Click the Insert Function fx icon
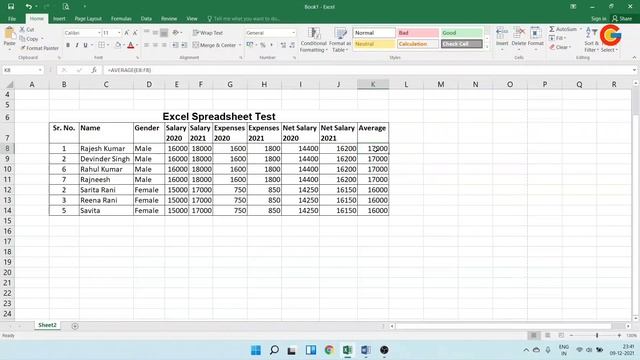Screen dimensions: 640x360 pos(94,70)
